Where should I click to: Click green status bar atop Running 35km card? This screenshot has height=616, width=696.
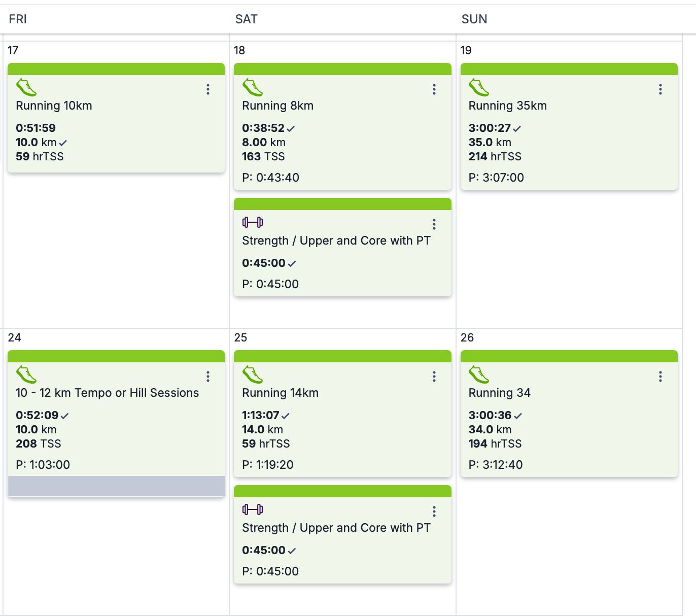(569, 69)
